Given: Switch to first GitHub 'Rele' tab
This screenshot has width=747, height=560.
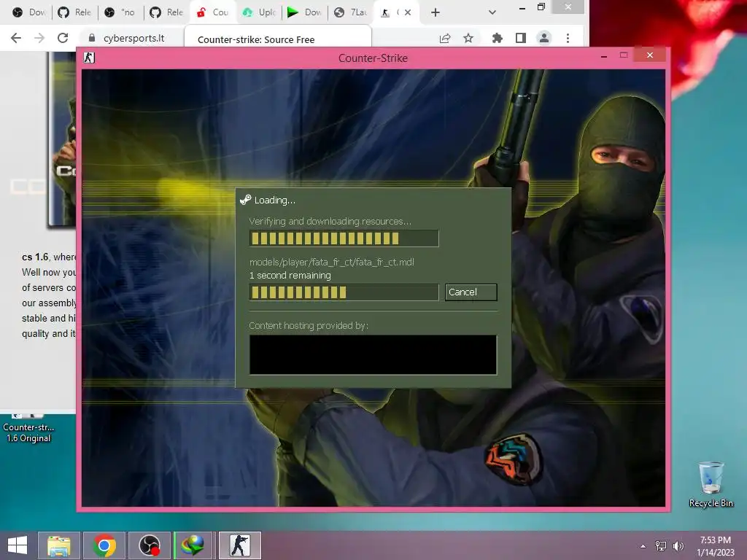Looking at the screenshot, I should 74,12.
